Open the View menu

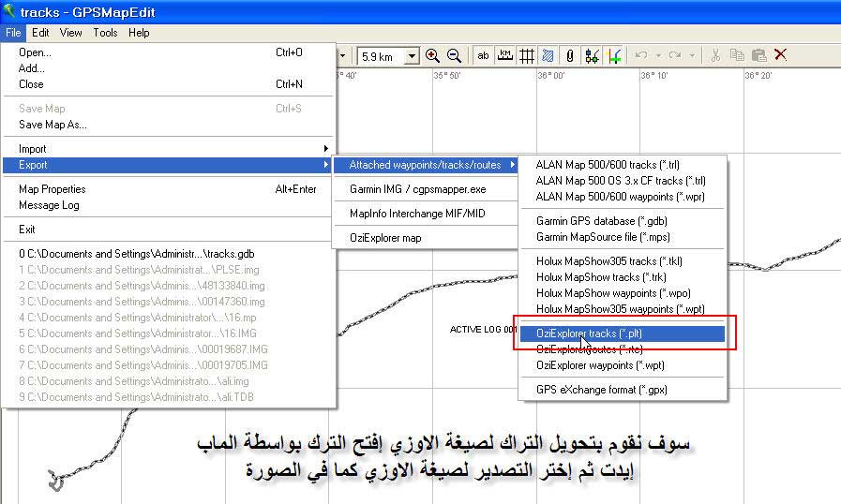(71, 33)
